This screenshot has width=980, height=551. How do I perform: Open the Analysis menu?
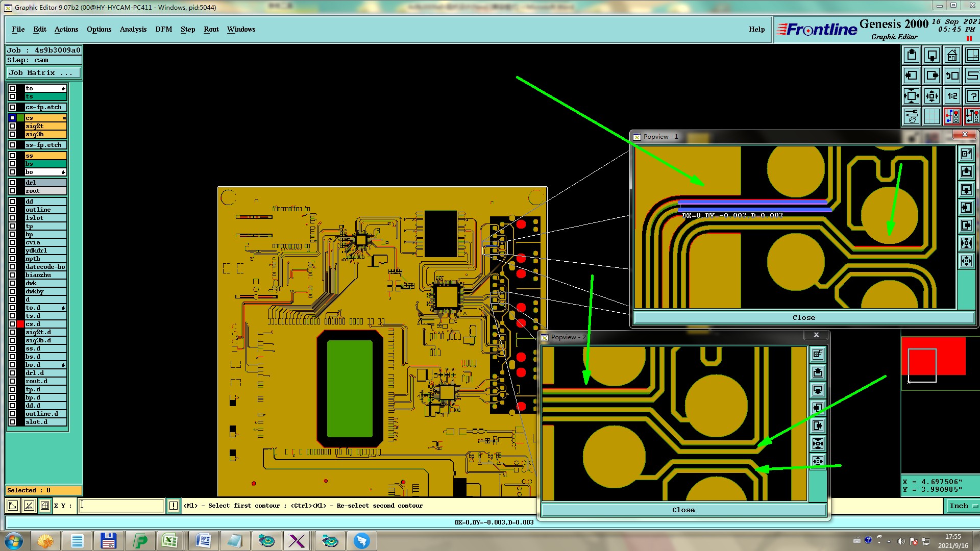point(133,29)
